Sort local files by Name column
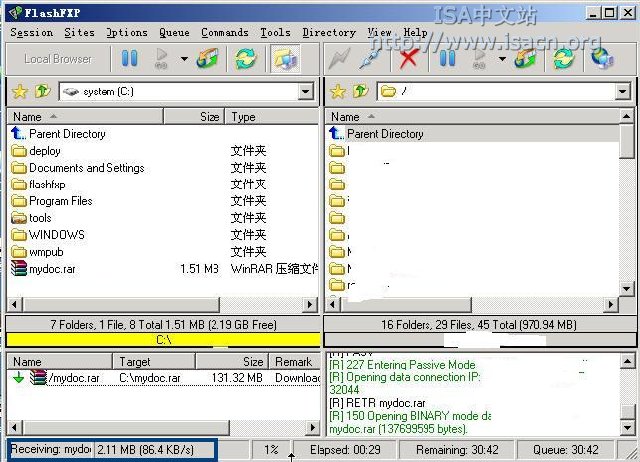 coord(85,117)
